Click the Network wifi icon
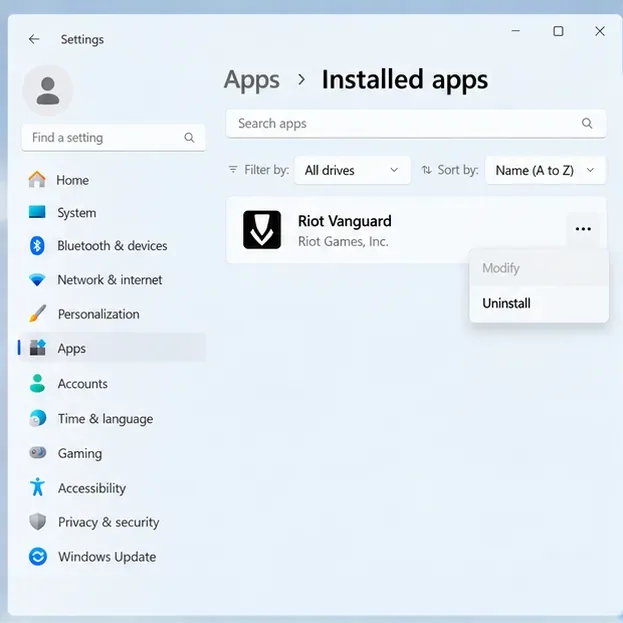623x623 pixels. [37, 280]
